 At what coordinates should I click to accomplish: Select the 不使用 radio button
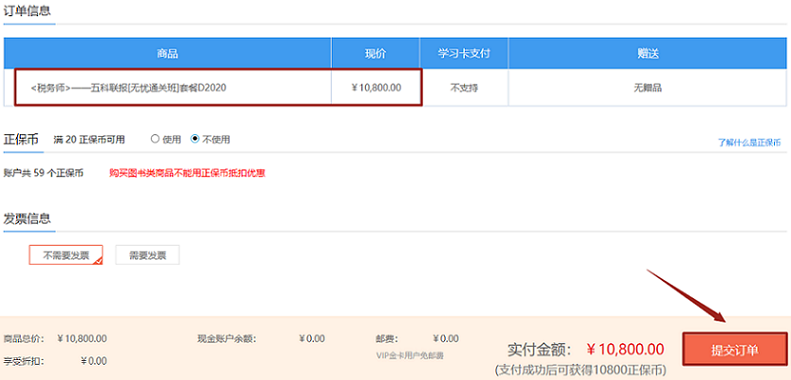tap(195, 139)
